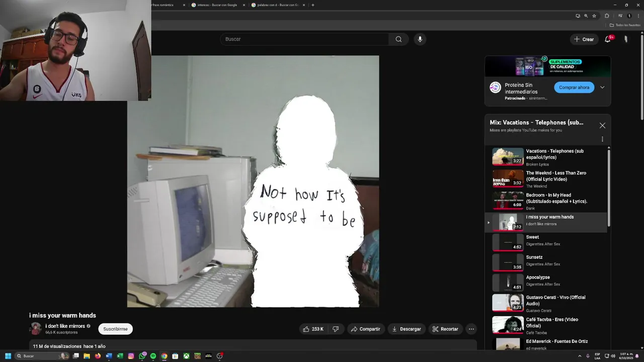The image size is (644, 362).
Task: Click Comprar ahora ad button
Action: point(574,87)
